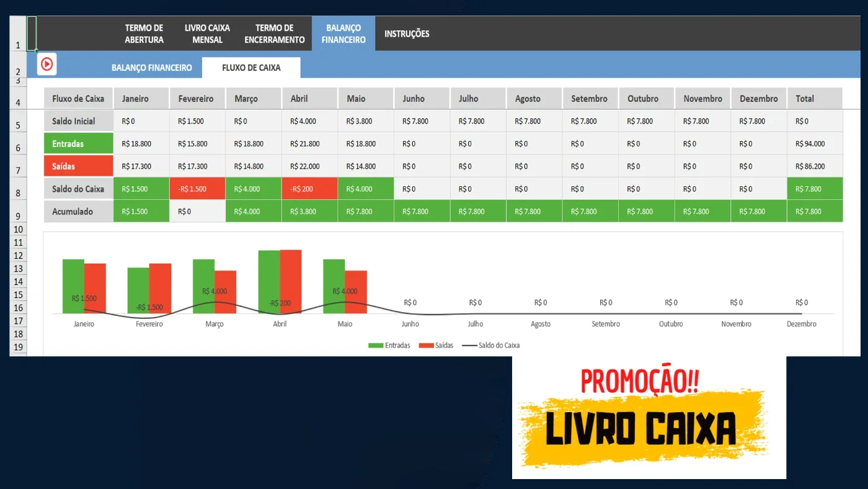The height and width of the screenshot is (489, 868).
Task: Open the TERMO DE ENCERRAMENTO tab
Action: pos(275,34)
